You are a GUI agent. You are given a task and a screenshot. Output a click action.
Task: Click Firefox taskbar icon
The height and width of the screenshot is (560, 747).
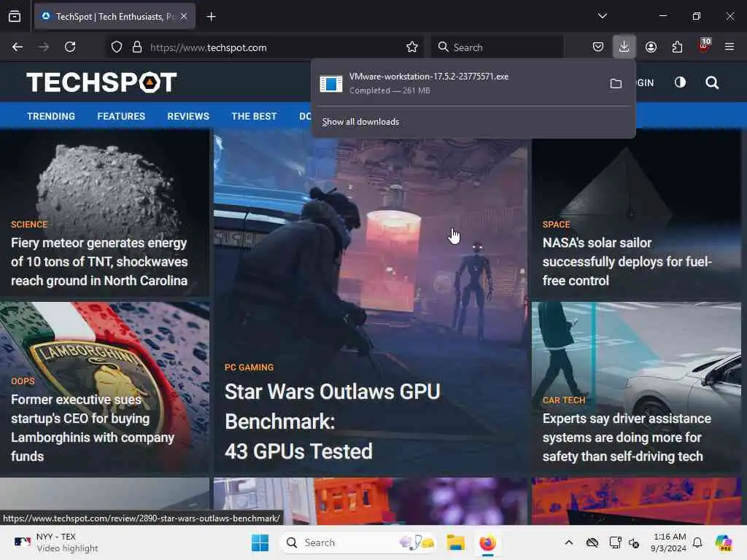pyautogui.click(x=487, y=542)
